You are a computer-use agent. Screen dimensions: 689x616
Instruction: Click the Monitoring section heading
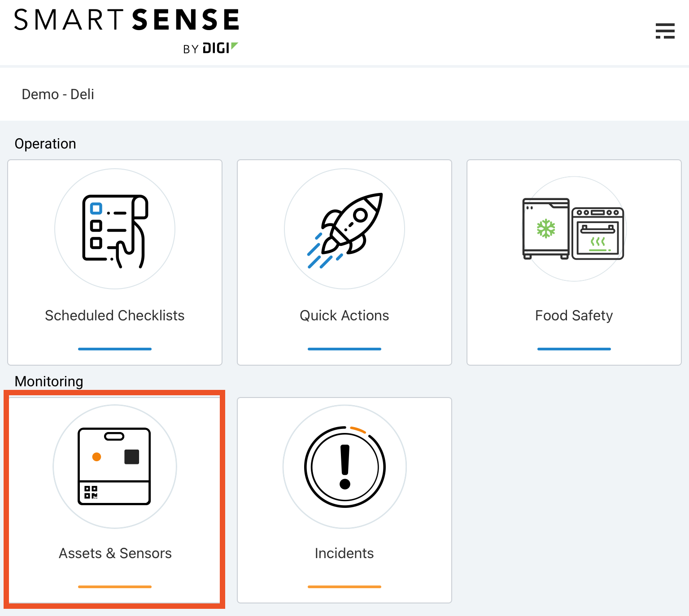tap(48, 381)
